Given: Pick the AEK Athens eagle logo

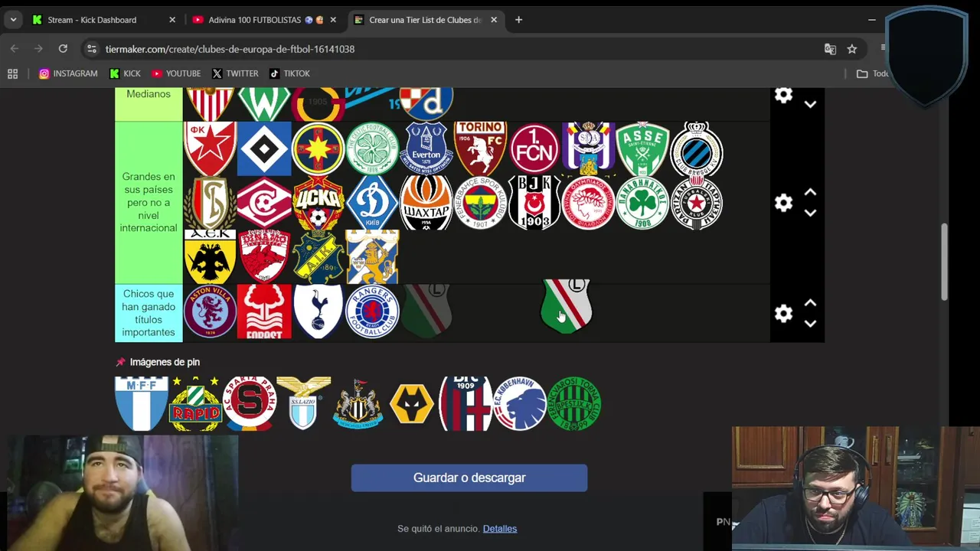Looking at the screenshot, I should pos(210,256).
